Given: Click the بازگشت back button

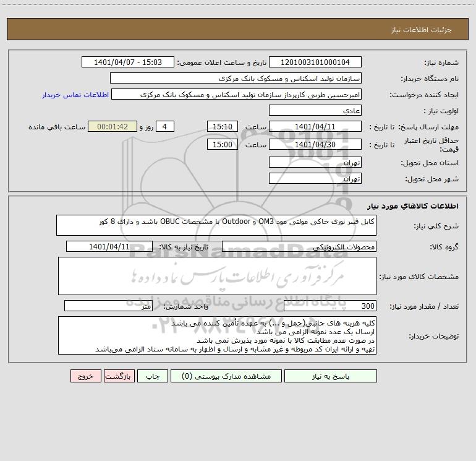Looking at the screenshot, I should point(119,376).
